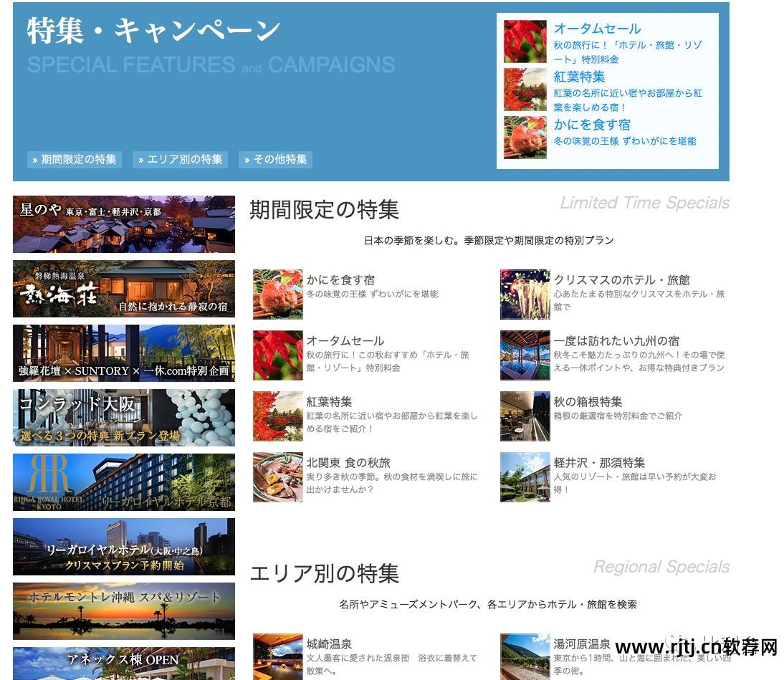The width and height of the screenshot is (784, 680).
Task: Click crab thumbnail beside header かにを食す宿
Action: [x=525, y=138]
